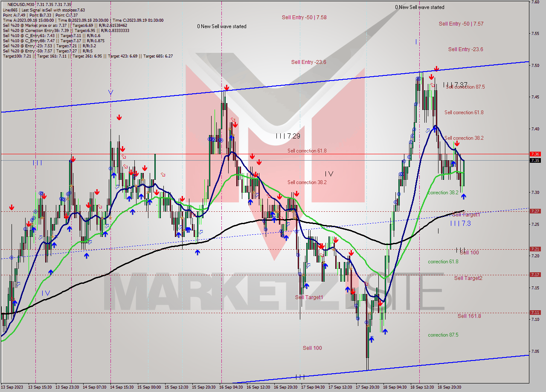The image size is (546, 392).
Task: Click the 'I V' label in chart center
Action: coord(329,174)
